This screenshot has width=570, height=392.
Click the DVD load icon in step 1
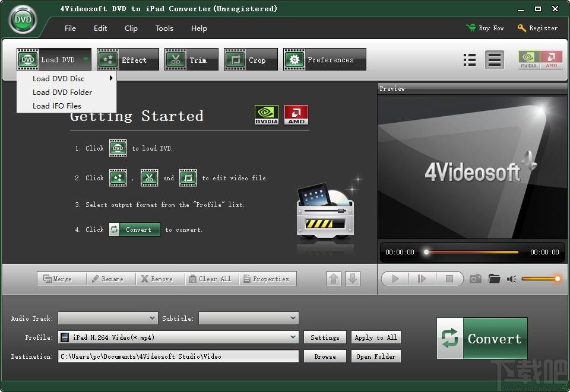pyautogui.click(x=118, y=148)
